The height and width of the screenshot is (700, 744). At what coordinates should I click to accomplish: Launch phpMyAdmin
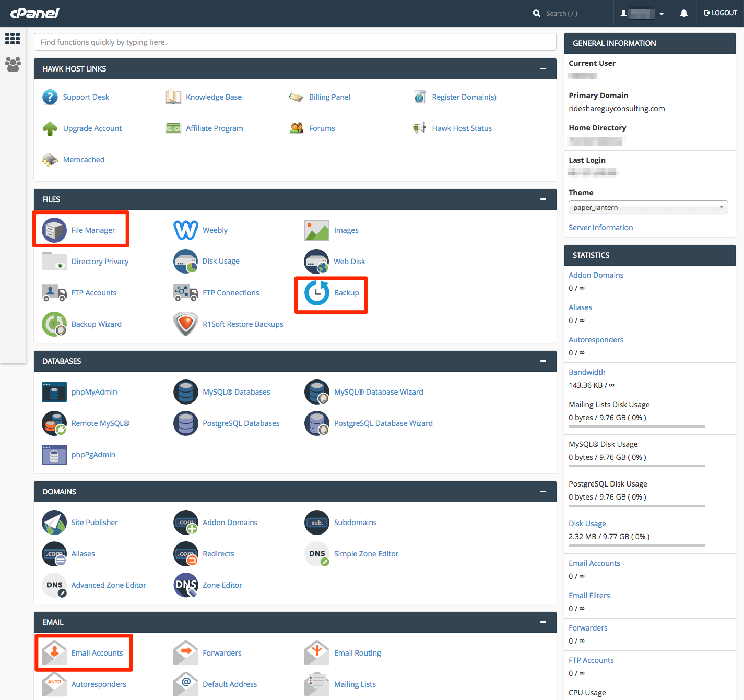(94, 391)
